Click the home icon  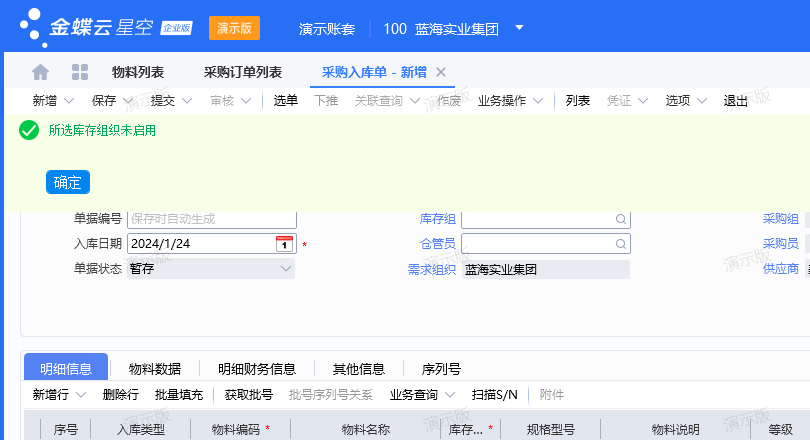click(x=41, y=72)
